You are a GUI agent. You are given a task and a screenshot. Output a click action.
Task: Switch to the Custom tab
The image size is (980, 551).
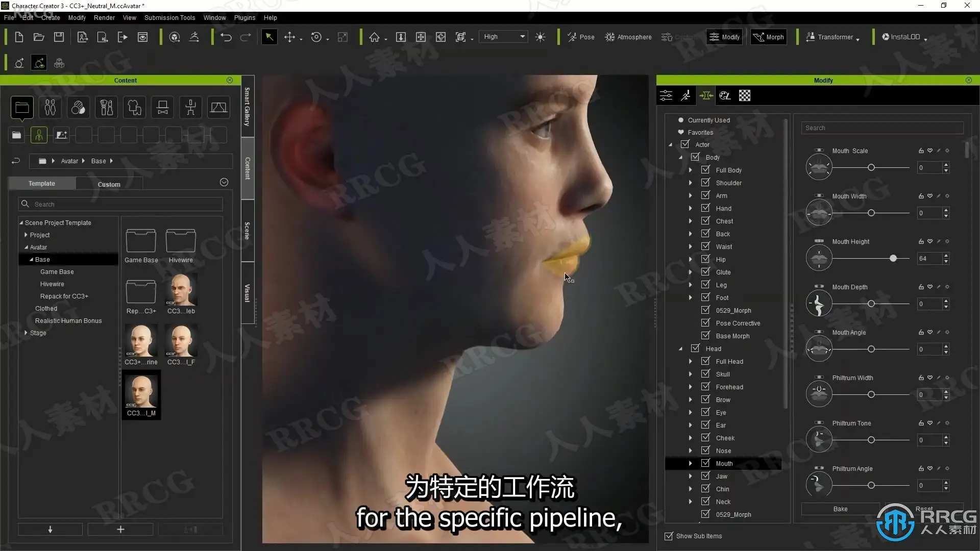tap(109, 184)
